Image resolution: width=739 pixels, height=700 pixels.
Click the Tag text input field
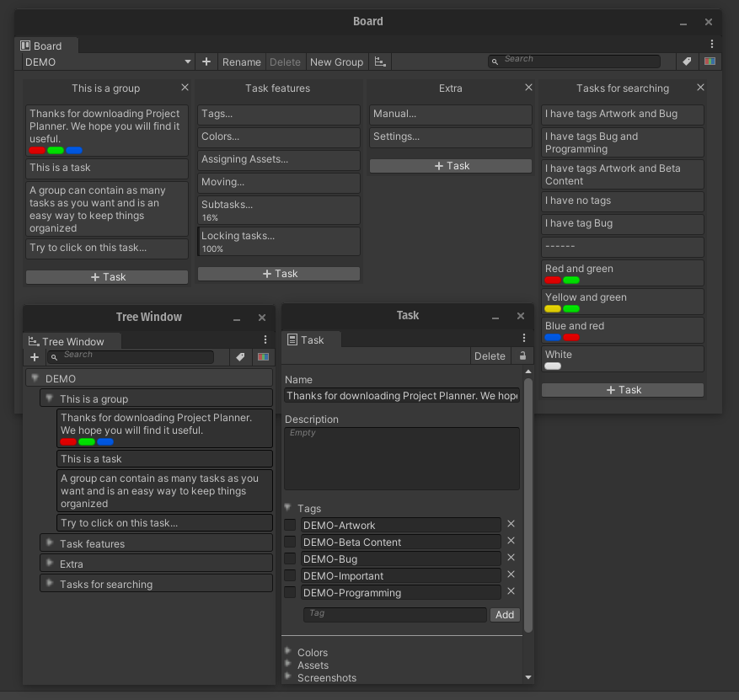click(395, 614)
